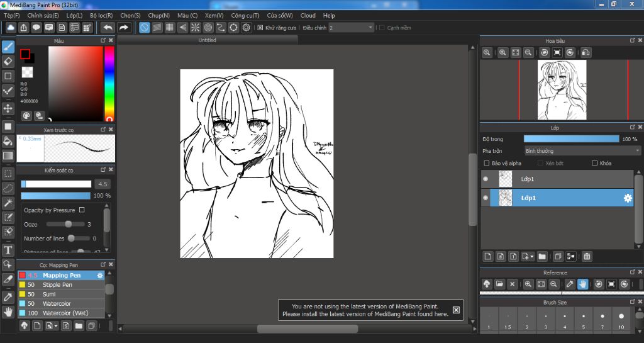Open the Tệp(F) menu

coord(11,15)
